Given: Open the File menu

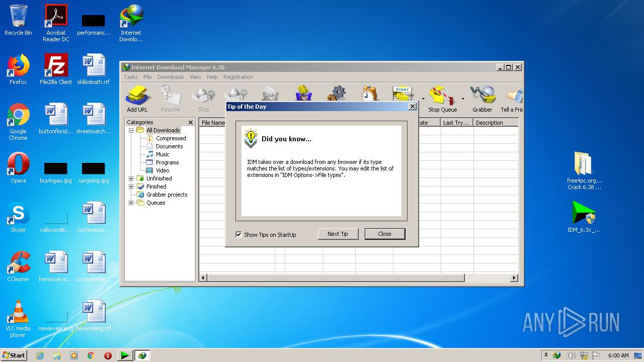Looking at the screenshot, I should point(147,77).
